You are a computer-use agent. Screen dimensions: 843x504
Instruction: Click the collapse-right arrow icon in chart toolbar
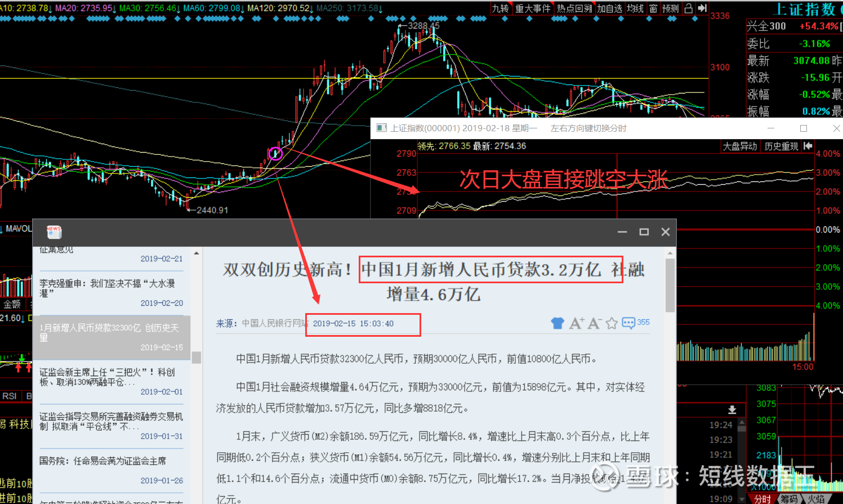pos(702,8)
